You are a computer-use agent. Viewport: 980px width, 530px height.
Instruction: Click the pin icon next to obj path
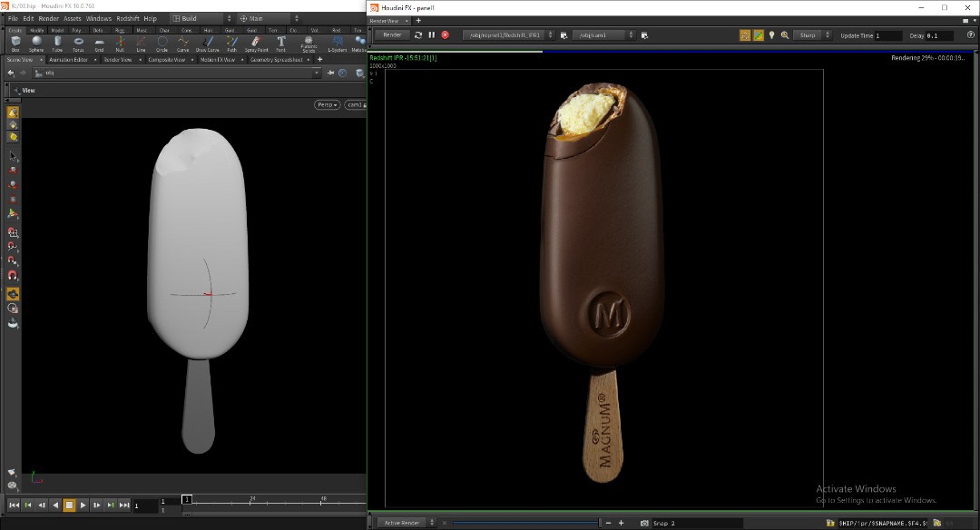[330, 74]
